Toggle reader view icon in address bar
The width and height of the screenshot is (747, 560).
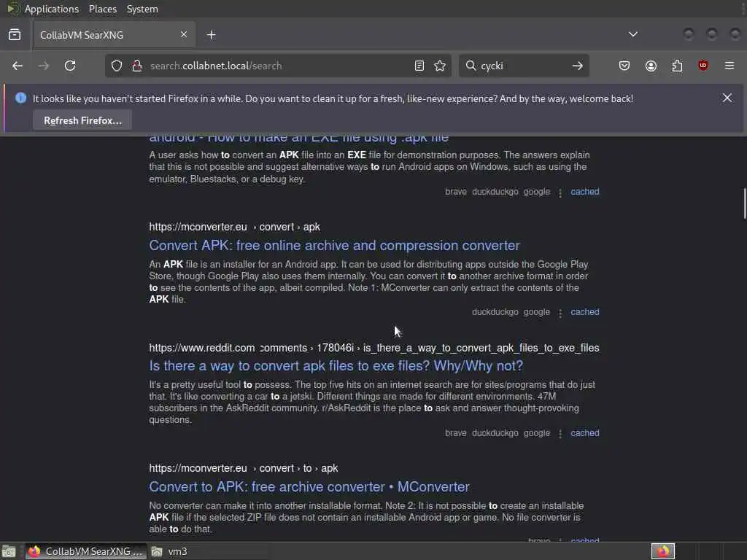[x=419, y=66]
